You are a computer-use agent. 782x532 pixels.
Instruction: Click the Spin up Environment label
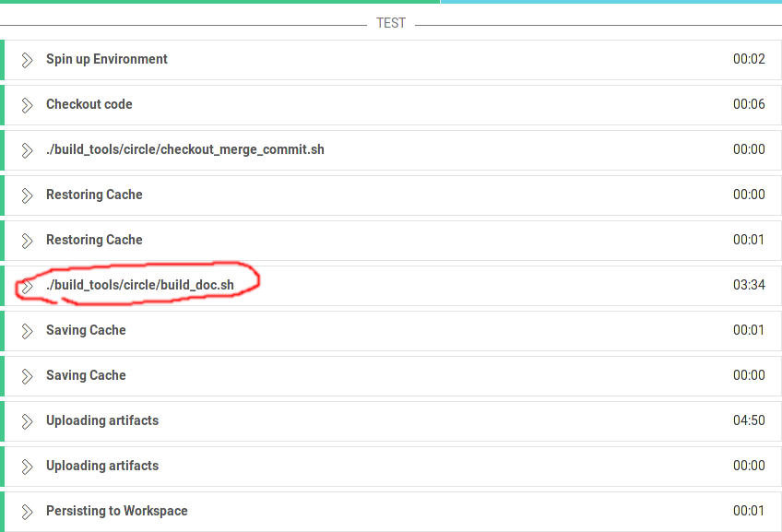click(x=107, y=59)
